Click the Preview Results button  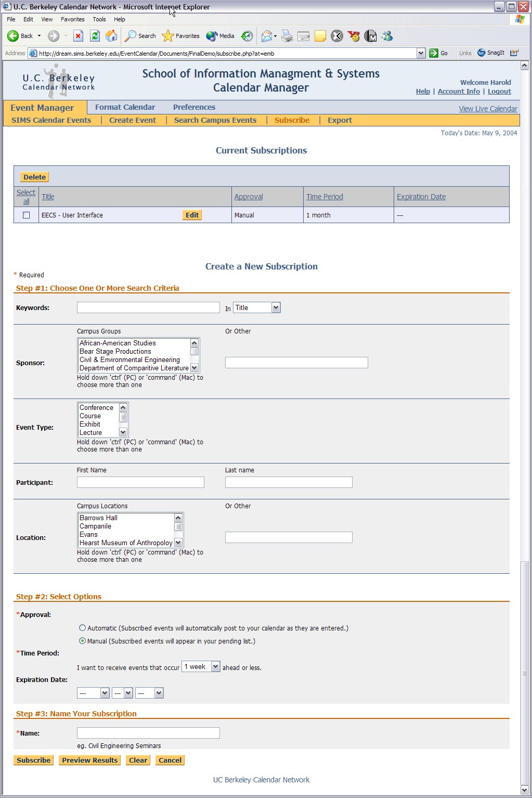[x=89, y=760]
